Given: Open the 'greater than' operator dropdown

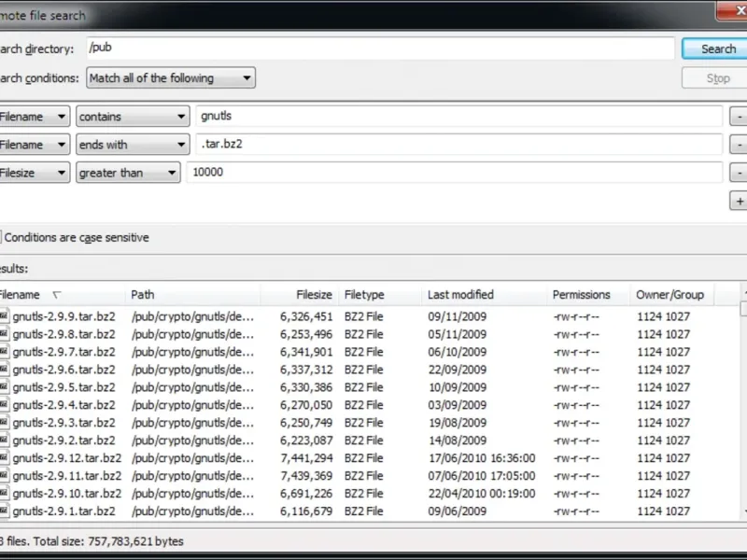Looking at the screenshot, I should (x=128, y=173).
